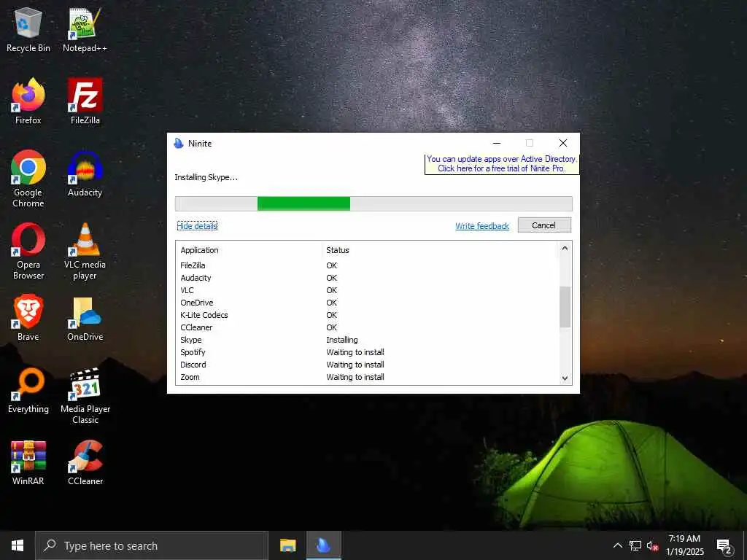Select the Audacity desktop shortcut
The height and width of the screenshot is (560, 747).
coord(85,174)
